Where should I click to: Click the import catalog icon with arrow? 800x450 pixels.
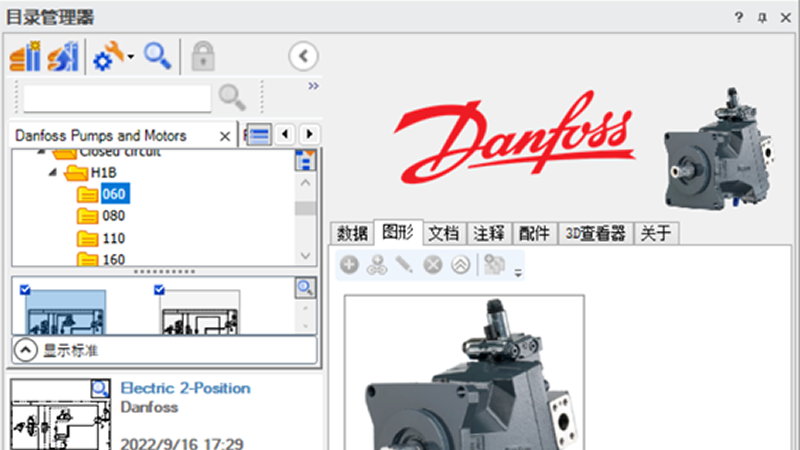click(63, 56)
